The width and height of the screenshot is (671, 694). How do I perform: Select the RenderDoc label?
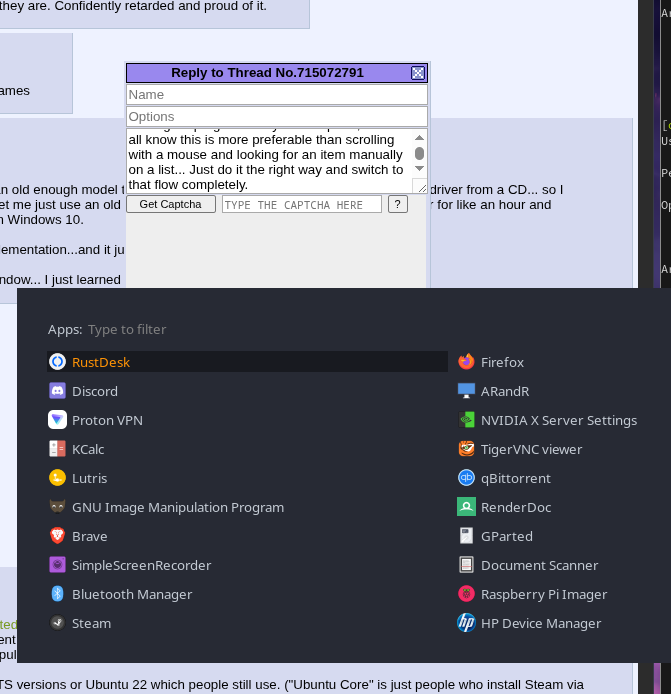point(516,507)
